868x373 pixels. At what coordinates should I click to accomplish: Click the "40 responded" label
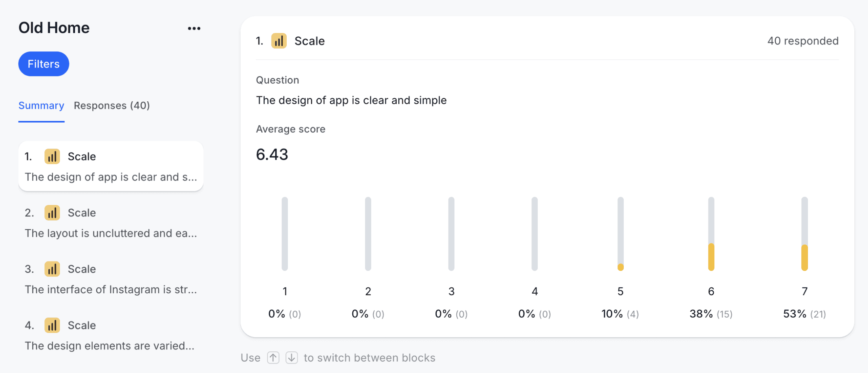pyautogui.click(x=802, y=41)
